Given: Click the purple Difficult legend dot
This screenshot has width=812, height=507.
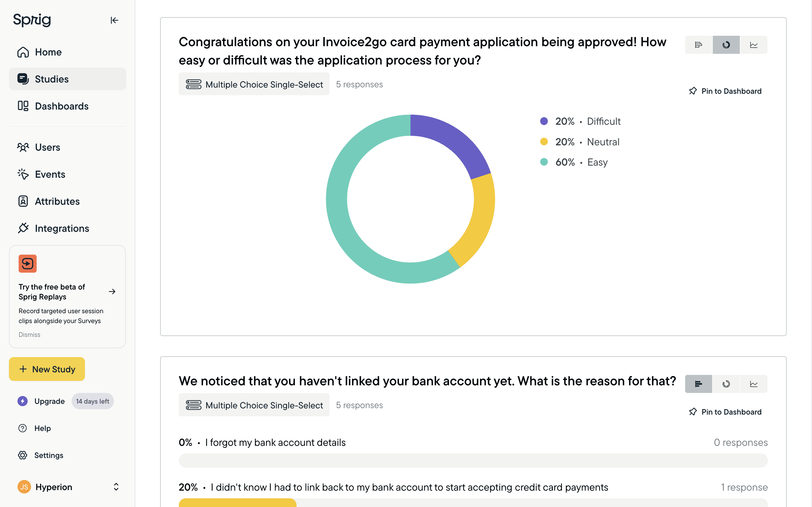Looking at the screenshot, I should [544, 121].
